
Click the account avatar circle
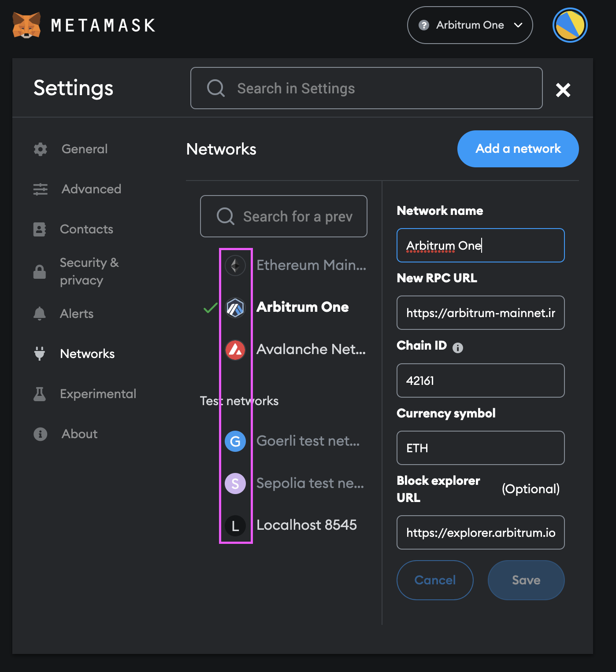tap(570, 25)
